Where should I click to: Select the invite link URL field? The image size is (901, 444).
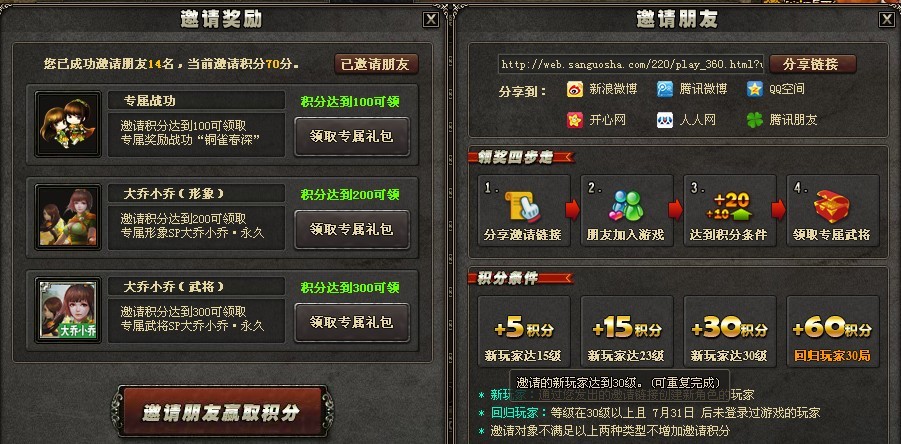pyautogui.click(x=632, y=64)
